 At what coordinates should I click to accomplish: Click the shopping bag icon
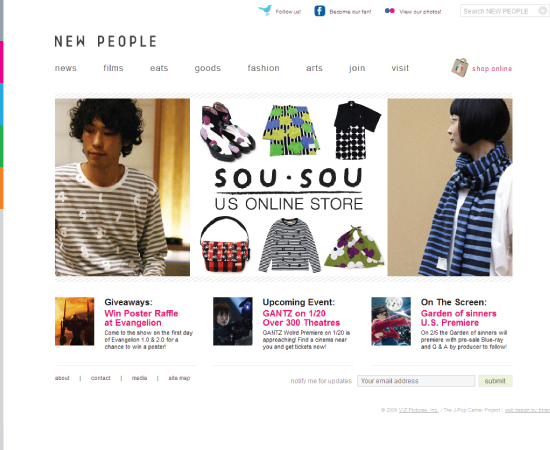460,68
